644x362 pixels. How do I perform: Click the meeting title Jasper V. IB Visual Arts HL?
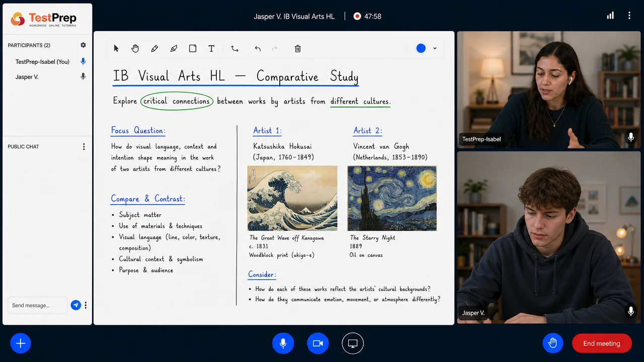(x=294, y=16)
